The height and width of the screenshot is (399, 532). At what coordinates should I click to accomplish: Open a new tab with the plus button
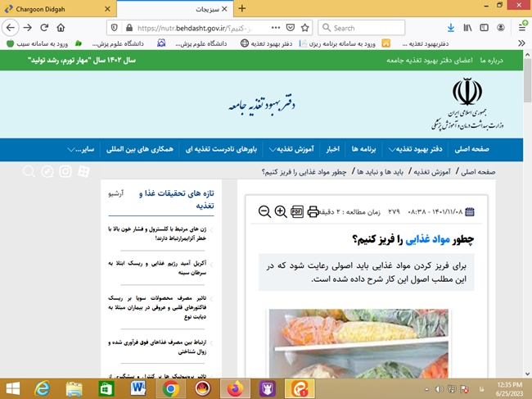241,8
